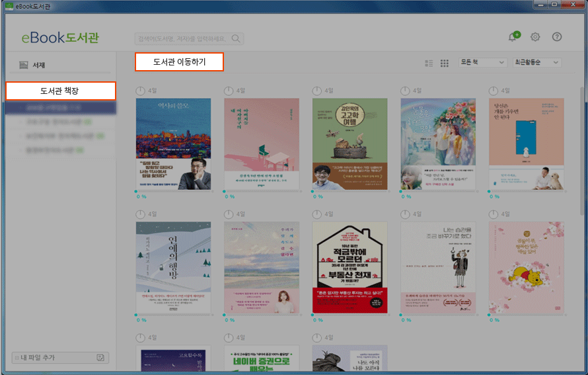
Task: Open the notifications bell icon
Action: tap(513, 37)
